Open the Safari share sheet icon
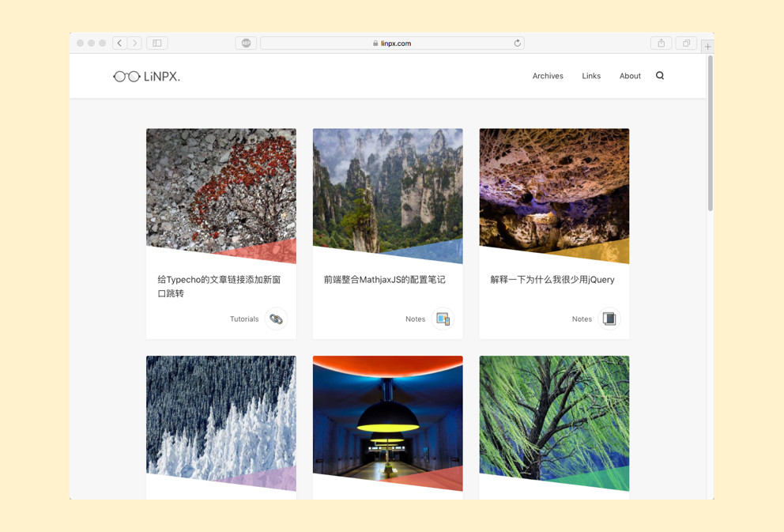This screenshot has height=532, width=784. click(x=661, y=43)
